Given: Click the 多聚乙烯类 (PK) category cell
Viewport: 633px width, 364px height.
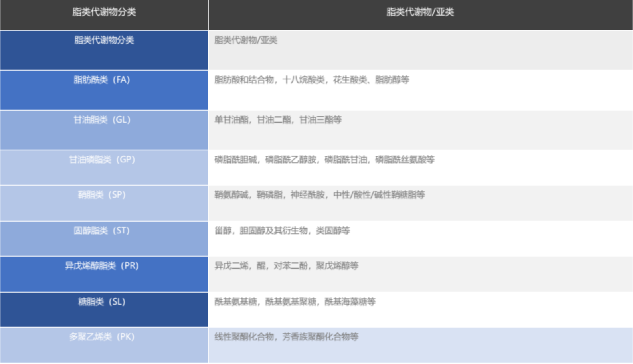Looking at the screenshot, I should click(102, 337).
